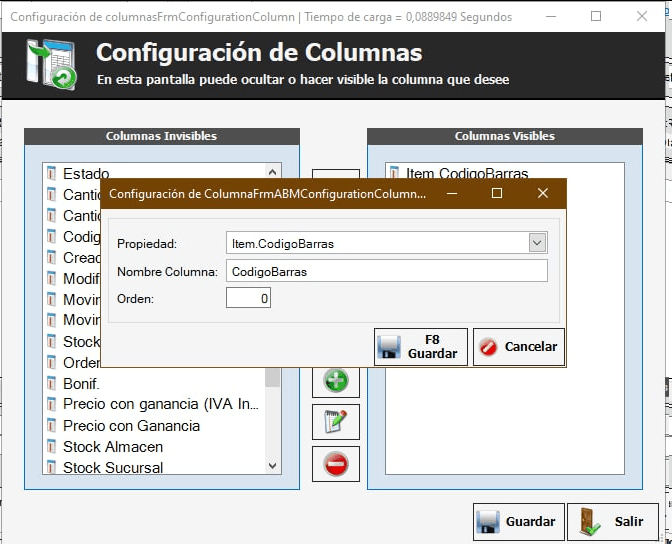672x544 pixels.
Task: Click the red remove column icon
Action: pos(336,464)
